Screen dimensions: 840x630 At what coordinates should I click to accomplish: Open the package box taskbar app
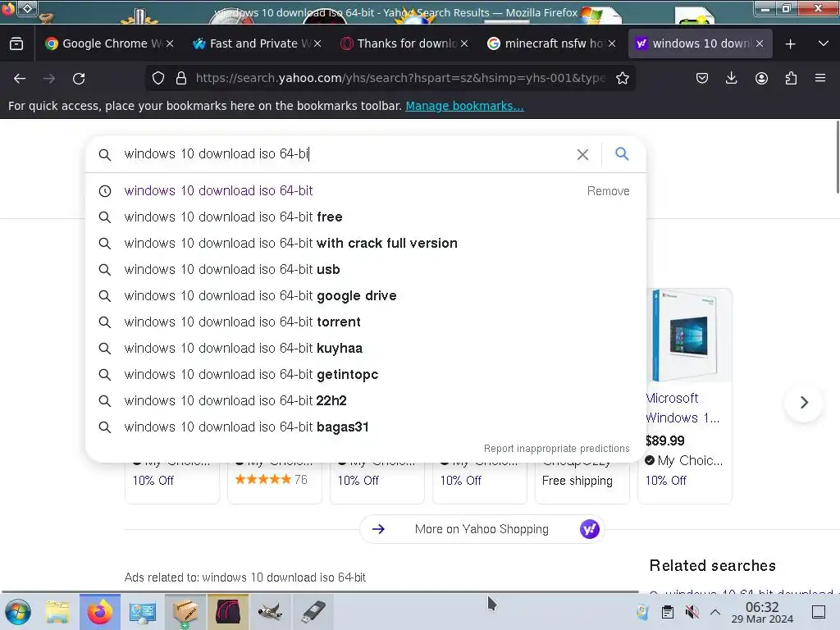(x=185, y=612)
